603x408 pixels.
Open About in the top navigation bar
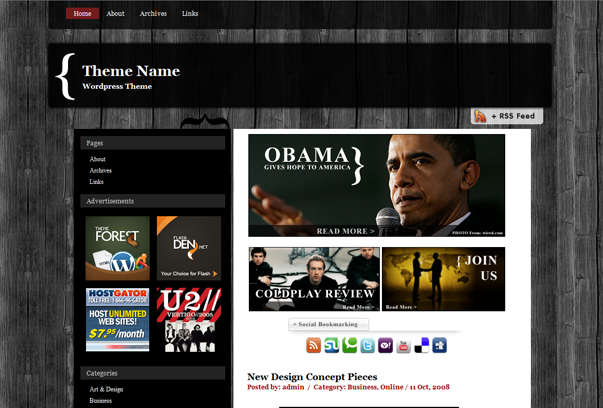116,14
